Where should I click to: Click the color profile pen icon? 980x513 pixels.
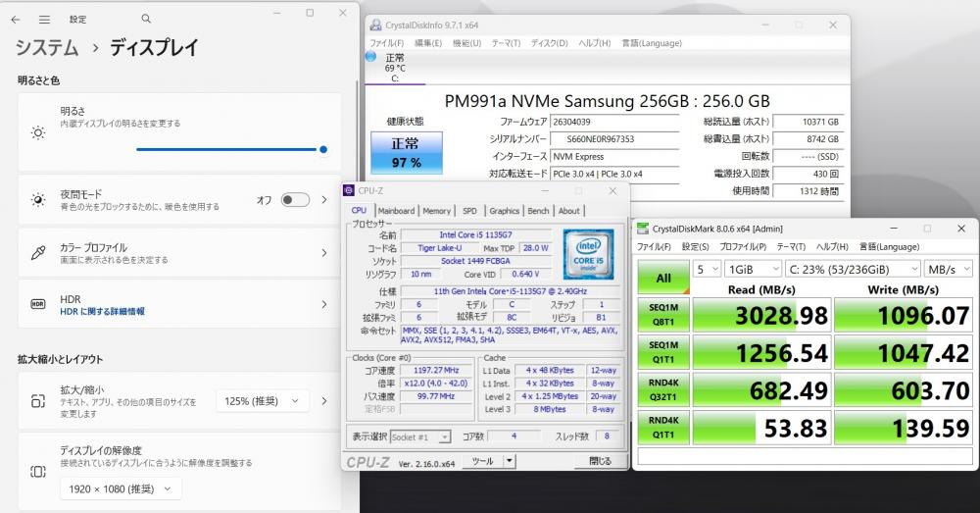pyautogui.click(x=38, y=253)
